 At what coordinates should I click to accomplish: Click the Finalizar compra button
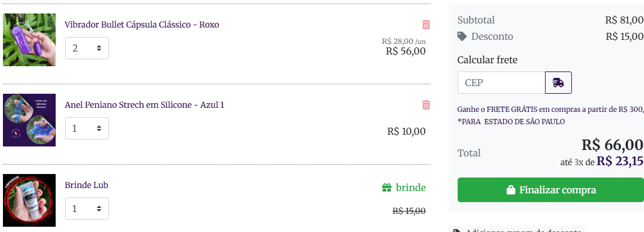coord(551,190)
